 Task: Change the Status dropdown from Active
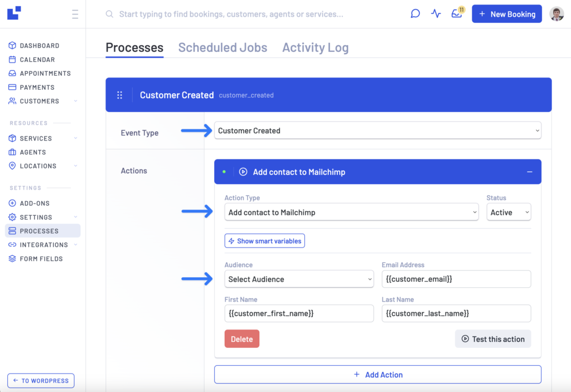point(509,212)
